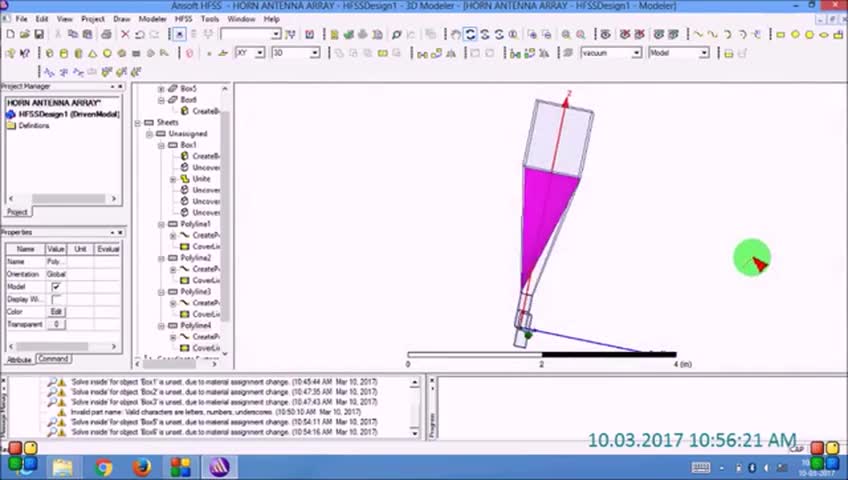Save the project with the floppy icon
The height and width of the screenshot is (480, 848).
tap(39, 35)
